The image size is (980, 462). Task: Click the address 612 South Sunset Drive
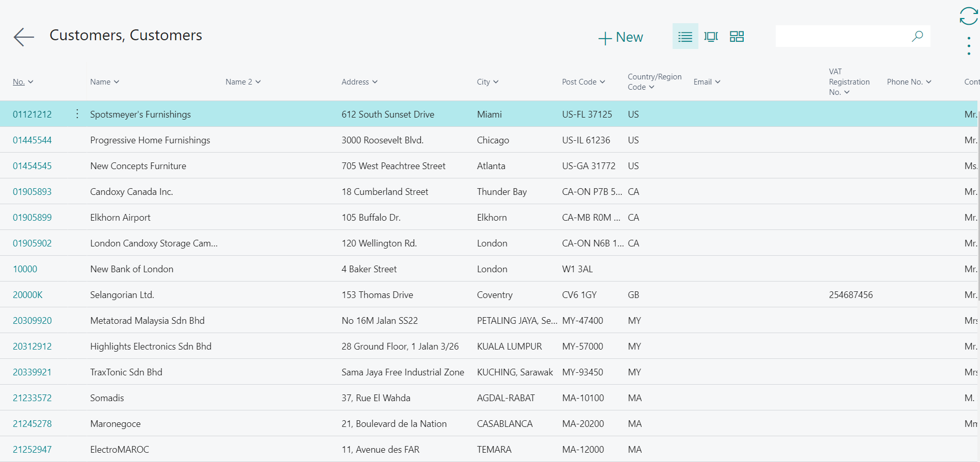click(388, 114)
